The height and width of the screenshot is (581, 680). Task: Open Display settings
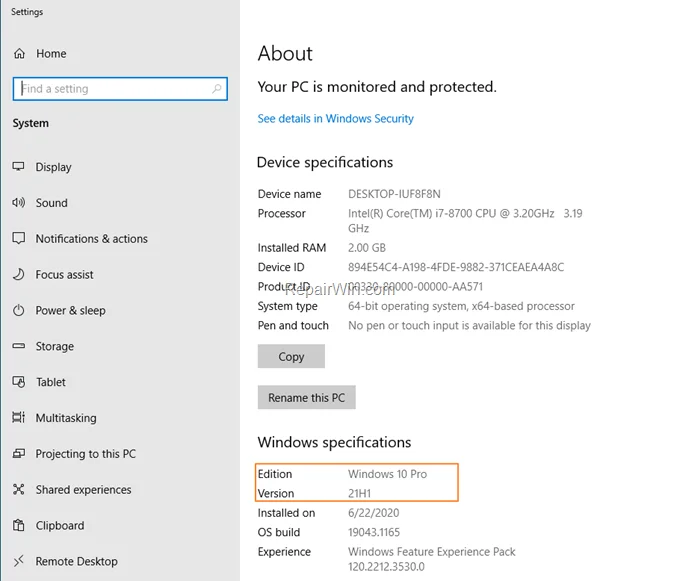point(53,167)
